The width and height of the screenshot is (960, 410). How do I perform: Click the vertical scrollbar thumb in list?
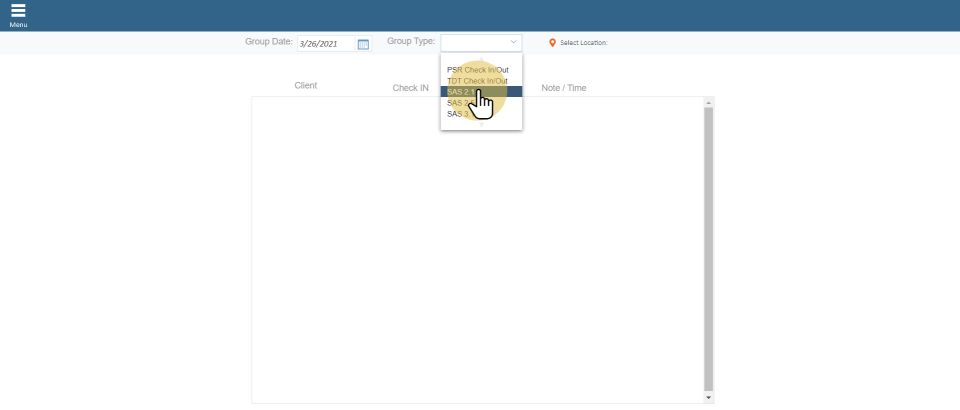(x=709, y=248)
